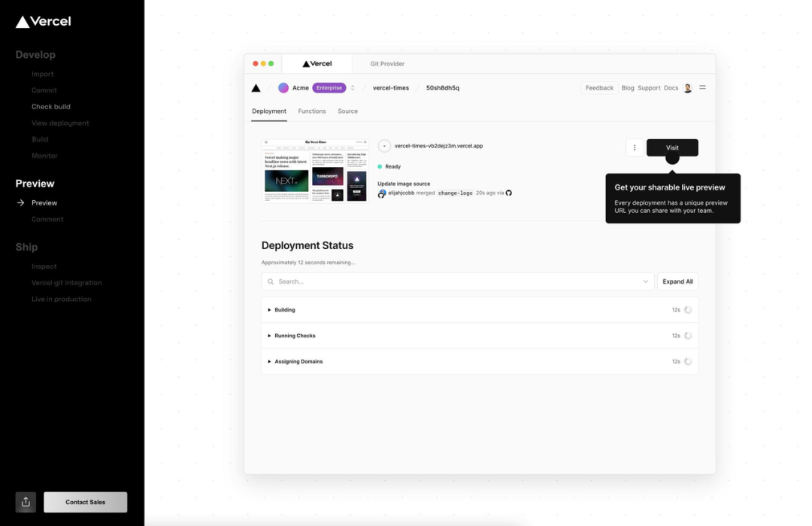Image resolution: width=812 pixels, height=526 pixels.
Task: Open the hamburger menu icon
Action: [703, 87]
